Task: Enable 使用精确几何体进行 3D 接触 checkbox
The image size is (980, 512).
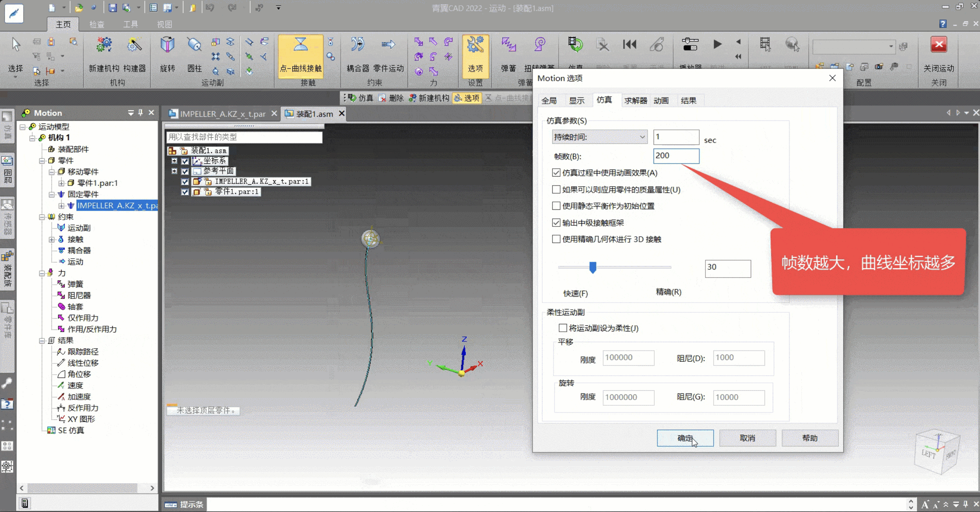Action: [x=556, y=239]
